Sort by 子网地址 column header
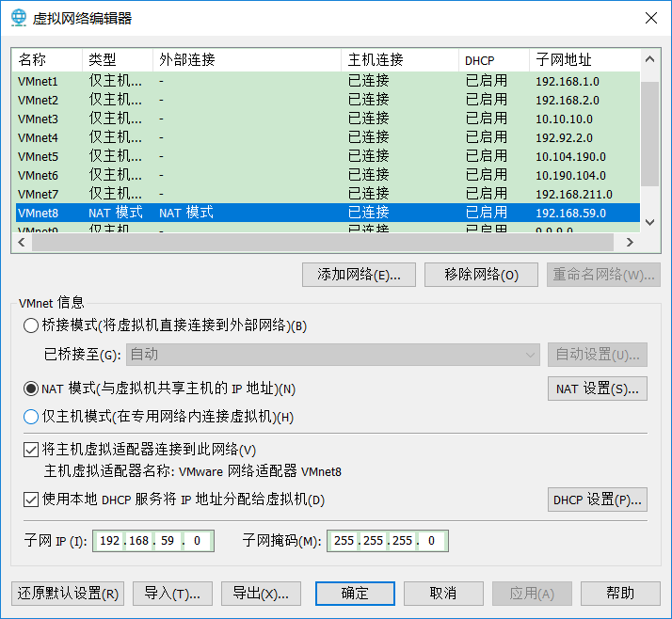Viewport: 672px width, 619px height. [x=585, y=60]
